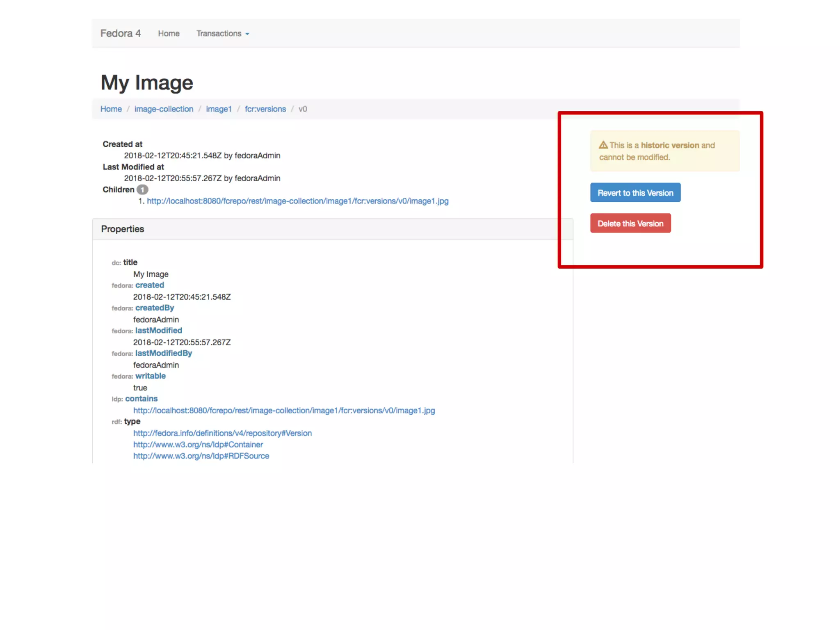Click the fedora created property link

[149, 285]
